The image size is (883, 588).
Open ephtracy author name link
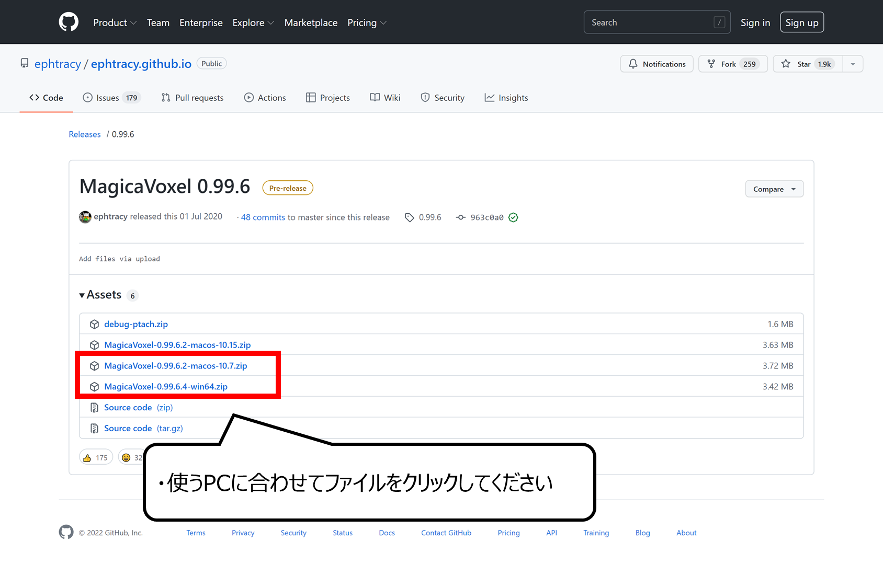click(110, 216)
